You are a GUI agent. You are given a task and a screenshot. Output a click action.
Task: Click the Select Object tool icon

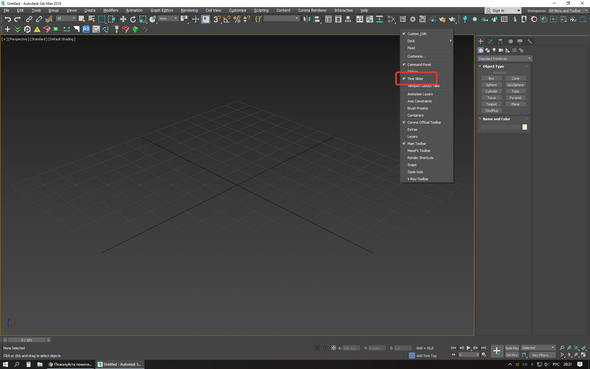tap(82, 19)
